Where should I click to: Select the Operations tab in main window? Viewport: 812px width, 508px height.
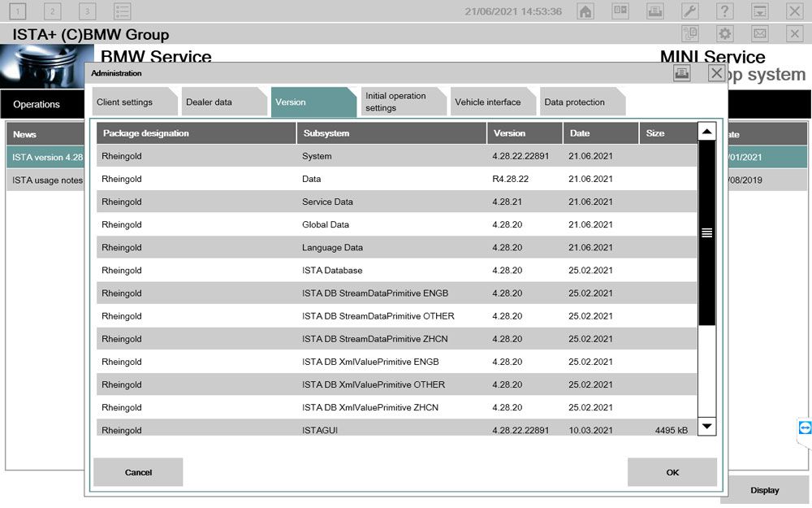click(x=42, y=104)
